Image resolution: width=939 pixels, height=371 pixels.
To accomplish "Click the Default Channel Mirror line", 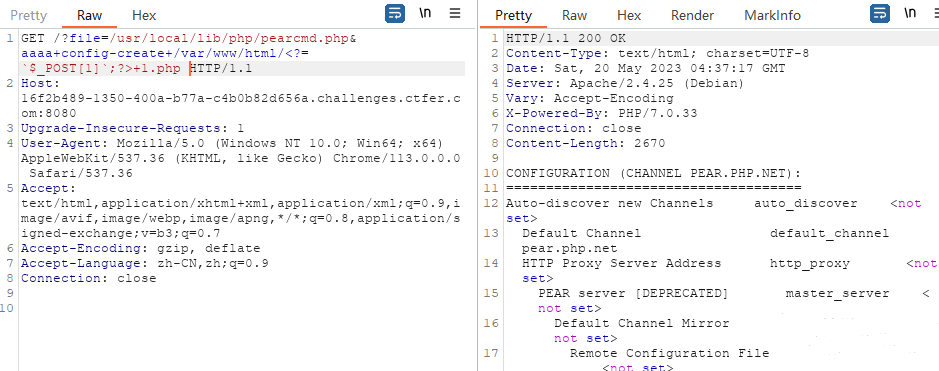I will tap(641, 323).
